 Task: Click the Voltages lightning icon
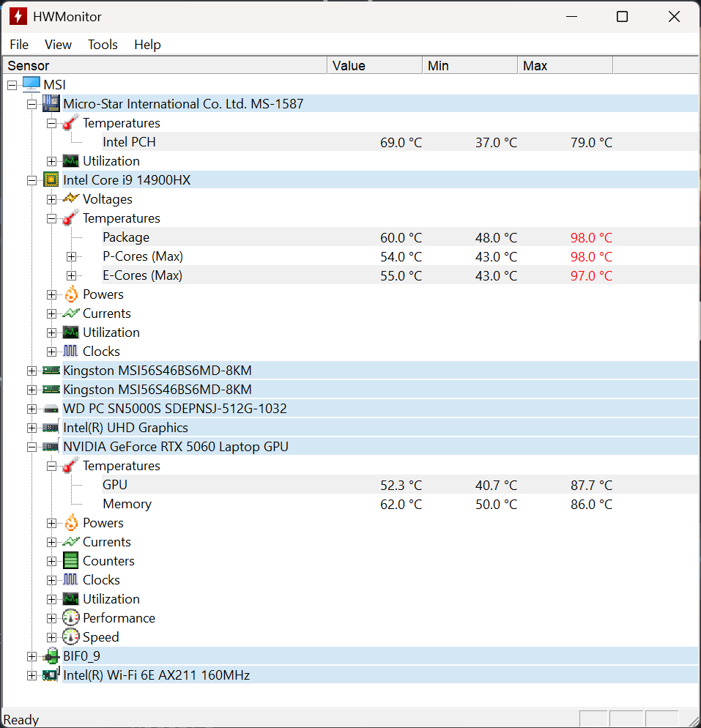point(70,198)
